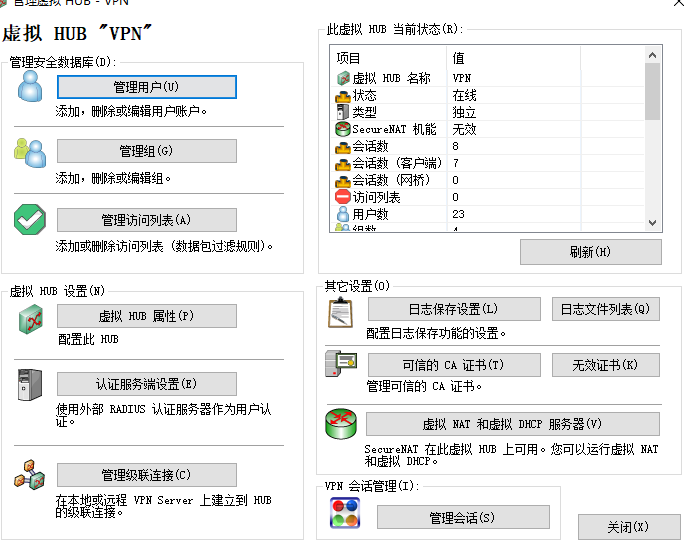This screenshot has height=549, width=689.
Task: Click the two-user group icon beside 管理组
Action: pos(30,153)
